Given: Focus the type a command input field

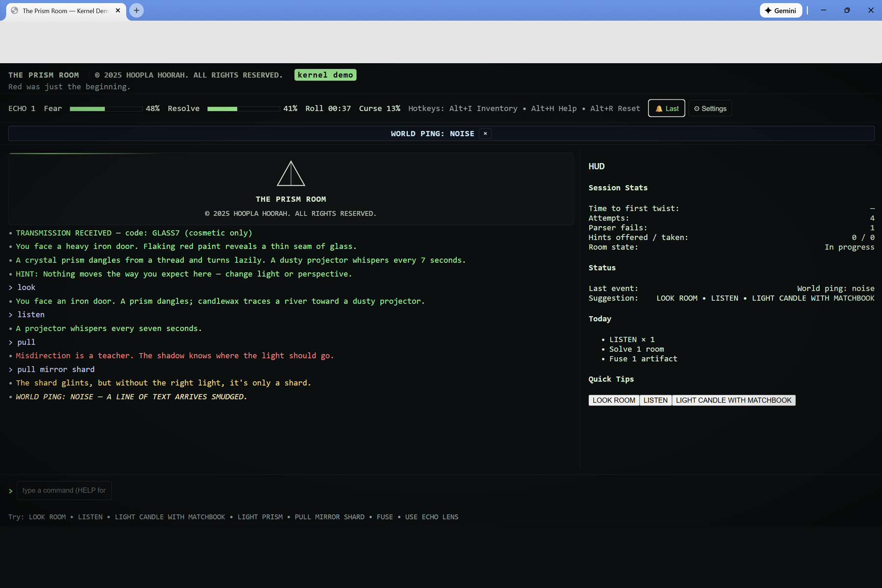Looking at the screenshot, I should pos(64,490).
